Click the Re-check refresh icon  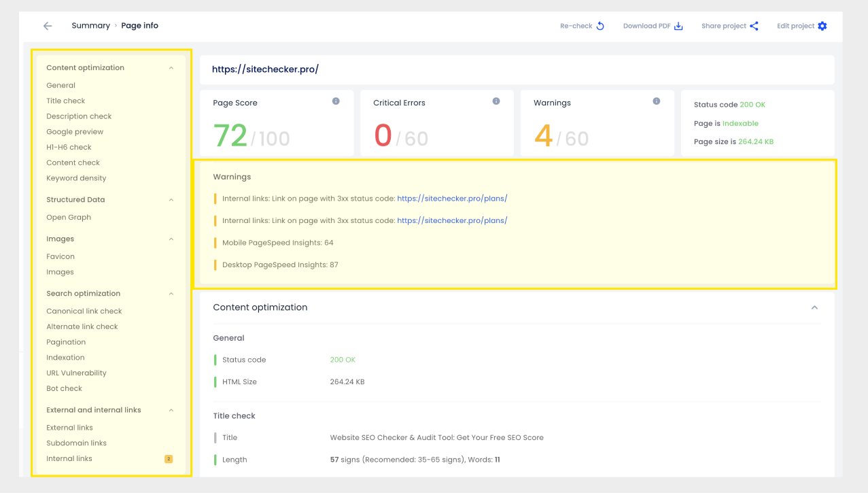point(600,26)
